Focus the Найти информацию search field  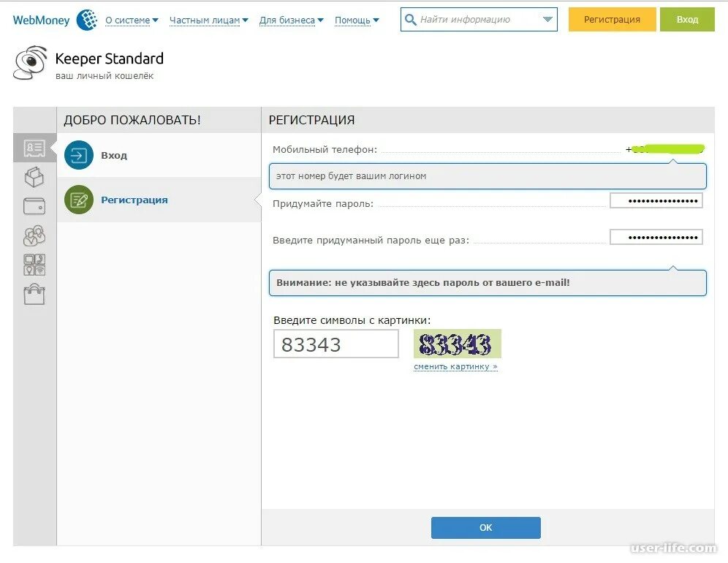479,20
